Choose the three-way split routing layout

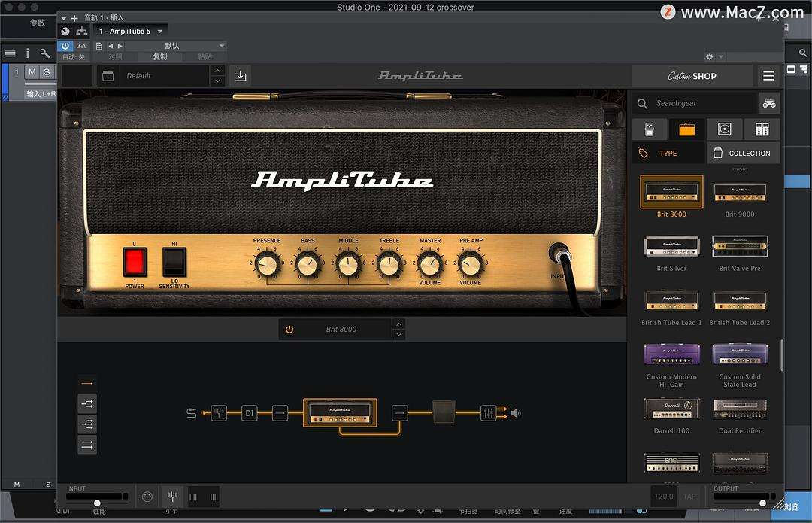tap(87, 424)
